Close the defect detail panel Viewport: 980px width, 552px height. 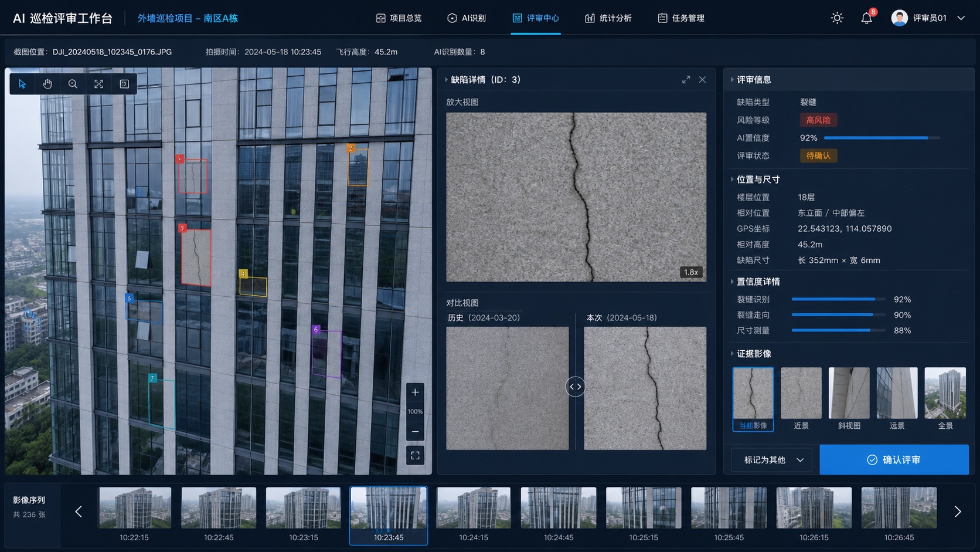(702, 79)
